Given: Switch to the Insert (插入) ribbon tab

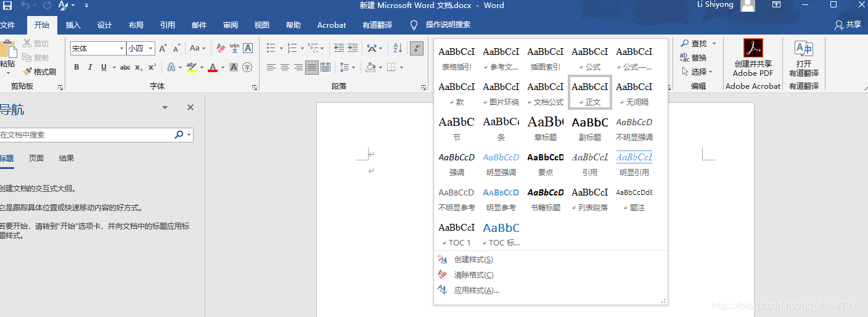Looking at the screenshot, I should pyautogui.click(x=73, y=25).
